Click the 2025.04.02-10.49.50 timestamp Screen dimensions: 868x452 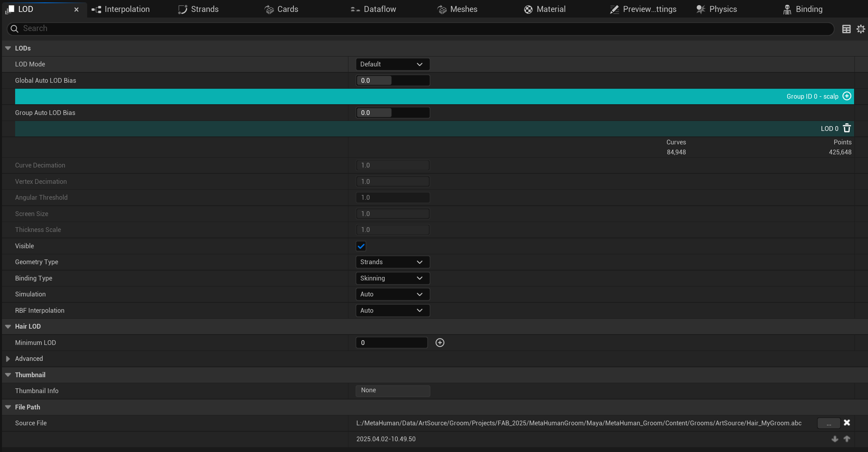tap(386, 439)
